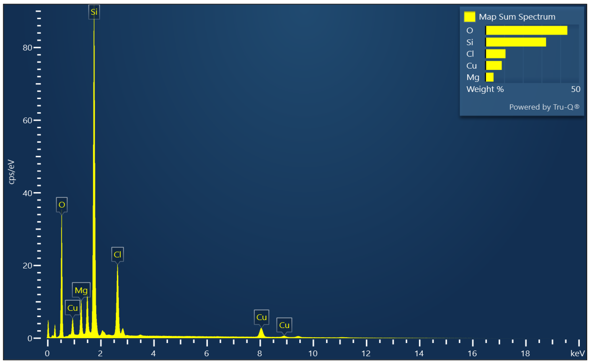Click the Mg peak label

(x=81, y=290)
